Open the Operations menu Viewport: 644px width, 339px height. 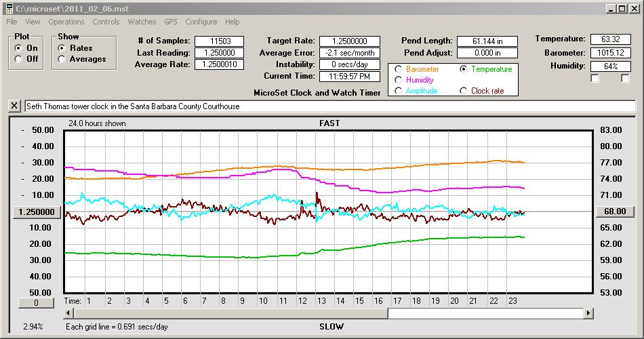coord(66,22)
